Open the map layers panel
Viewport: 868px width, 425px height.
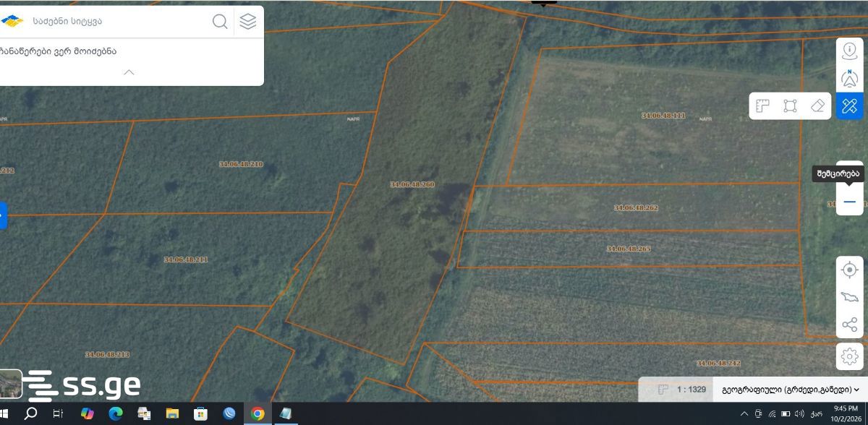click(248, 22)
